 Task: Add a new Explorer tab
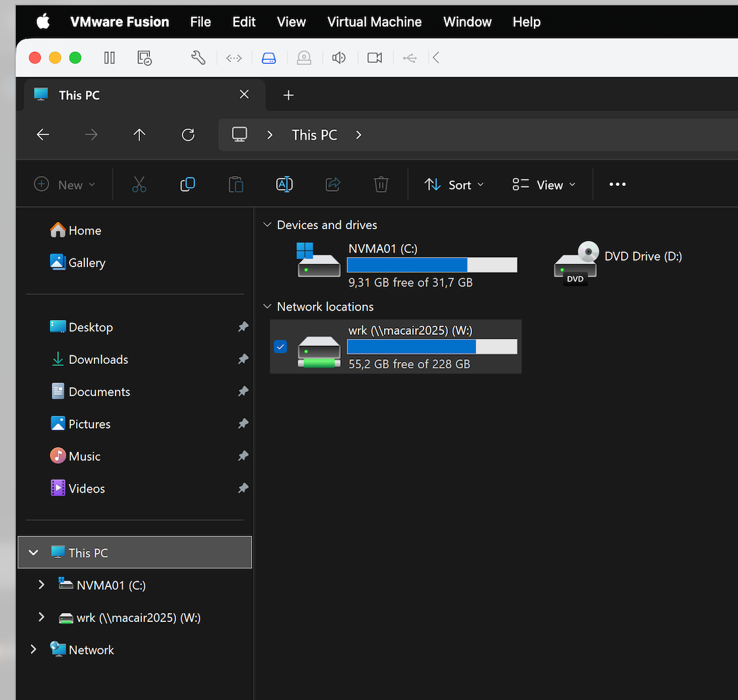(288, 95)
